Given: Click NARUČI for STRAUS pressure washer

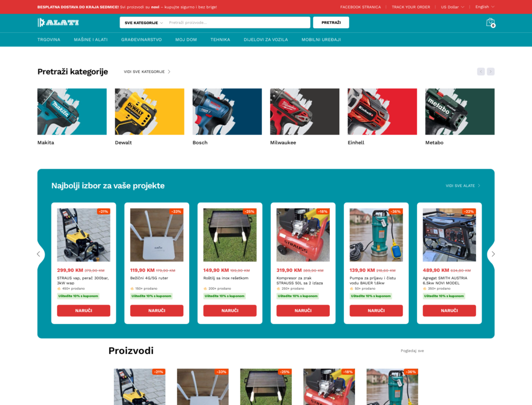Looking at the screenshot, I should (84, 310).
